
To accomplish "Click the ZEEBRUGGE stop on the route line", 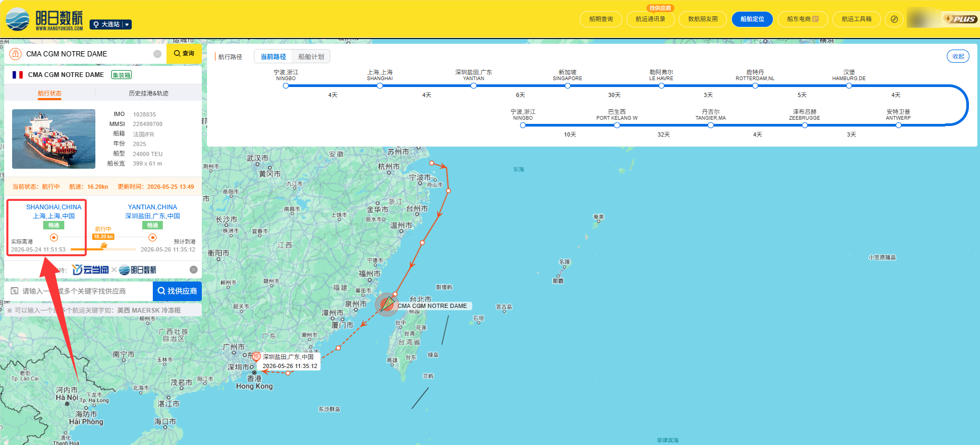I will 805,125.
